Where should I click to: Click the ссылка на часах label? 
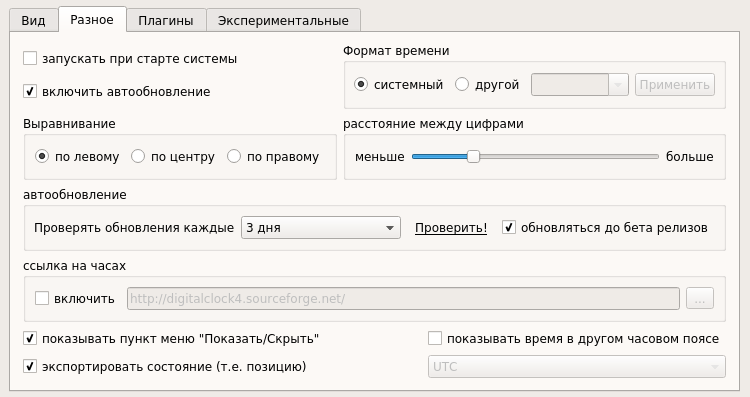tap(75, 266)
